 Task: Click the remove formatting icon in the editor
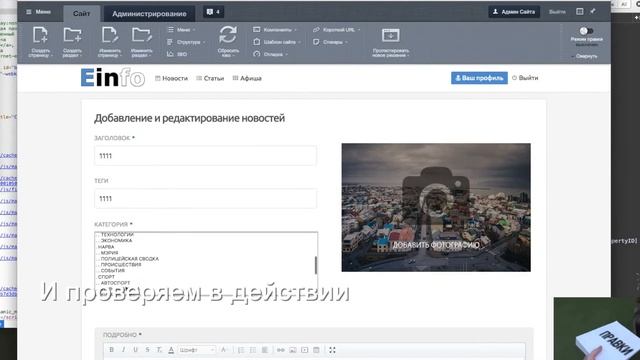(159, 350)
